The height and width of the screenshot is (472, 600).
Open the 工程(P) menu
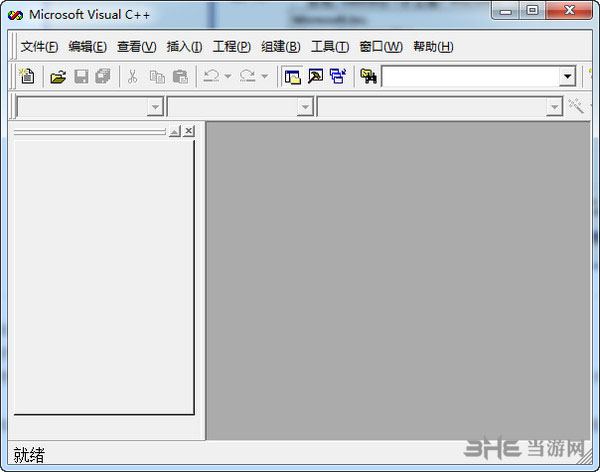coord(232,47)
